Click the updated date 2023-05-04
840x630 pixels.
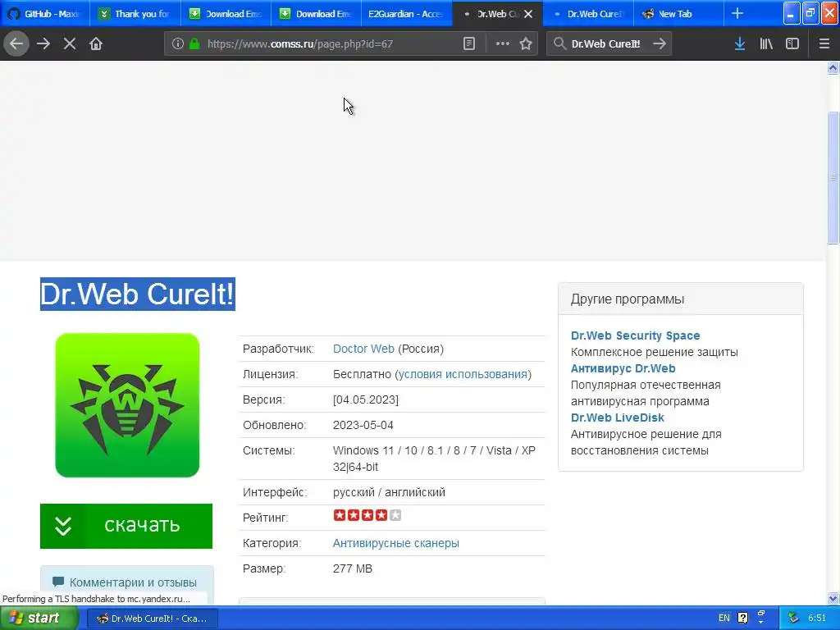coord(363,425)
